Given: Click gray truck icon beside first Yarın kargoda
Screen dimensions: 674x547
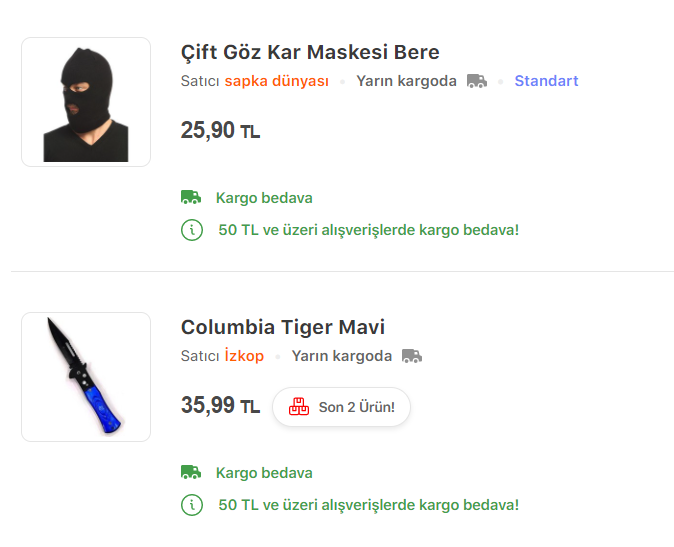Looking at the screenshot, I should 477,81.
